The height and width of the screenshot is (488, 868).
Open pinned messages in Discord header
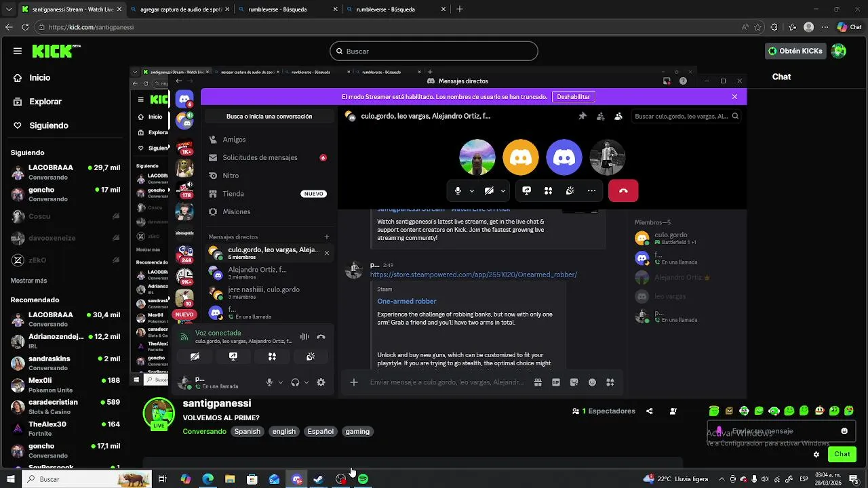583,116
